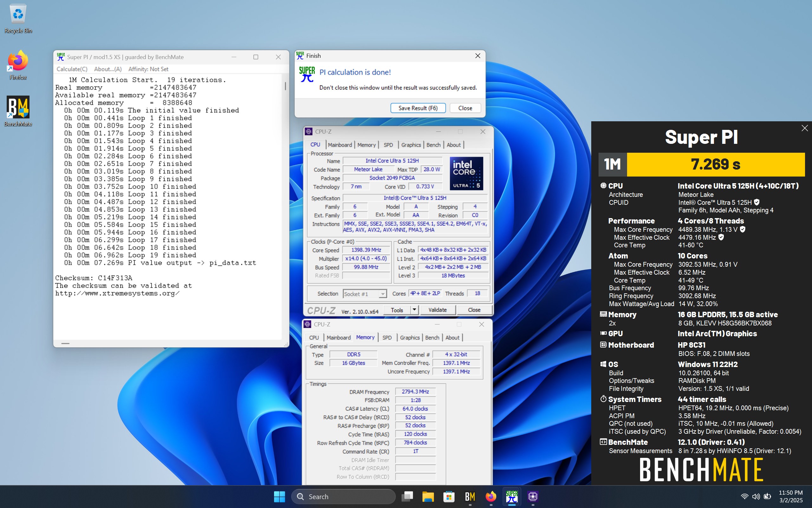This screenshot has width=812, height=508.
Task: Switch to Firefox on the taskbar
Action: pos(491,497)
